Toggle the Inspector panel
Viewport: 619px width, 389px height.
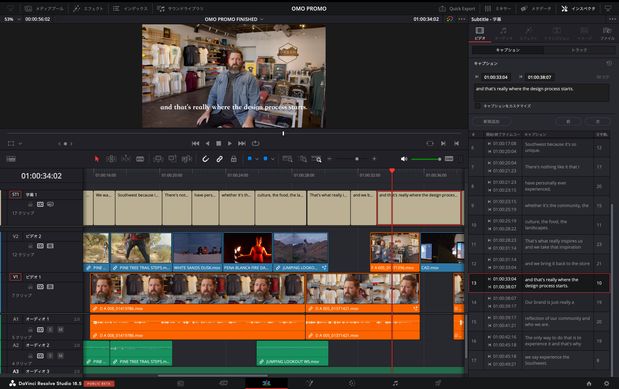[578, 8]
